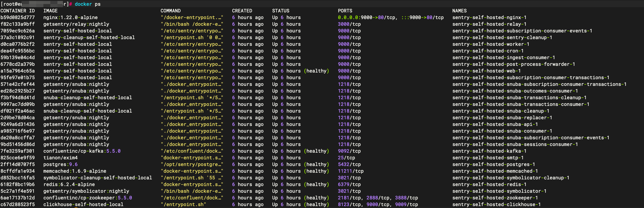Click image tianon/exim4
The width and height of the screenshot is (644, 208).
pos(61,158)
